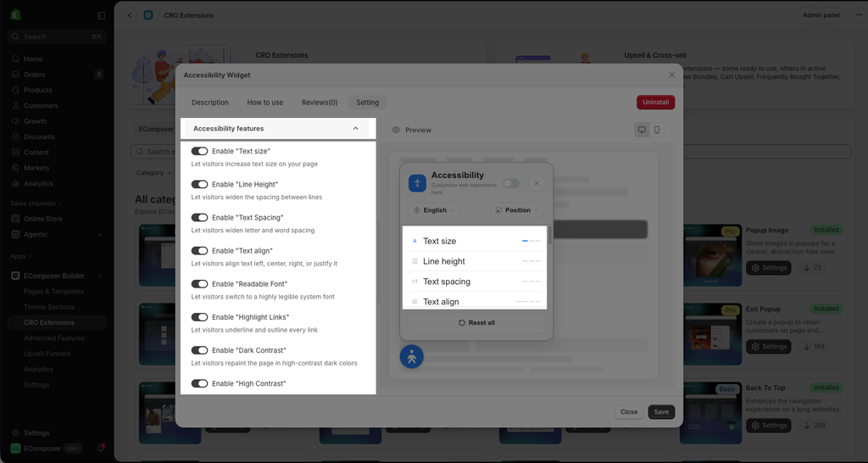This screenshot has width=868, height=463.
Task: Open the English language dropdown
Action: point(435,210)
